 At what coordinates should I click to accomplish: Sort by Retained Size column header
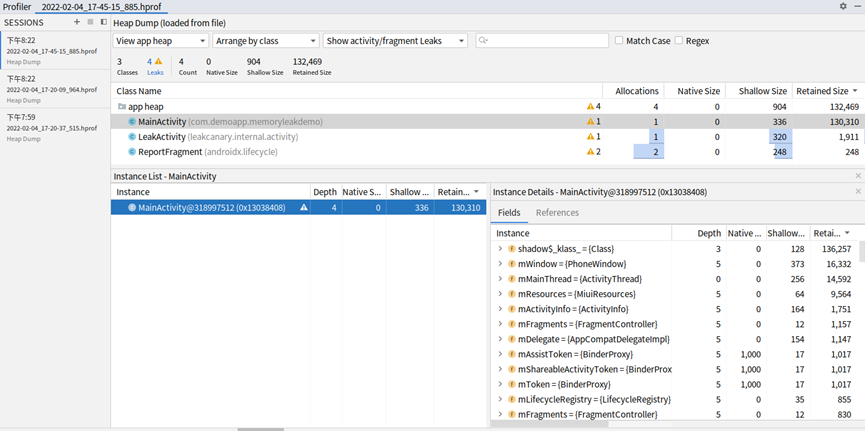coord(826,91)
